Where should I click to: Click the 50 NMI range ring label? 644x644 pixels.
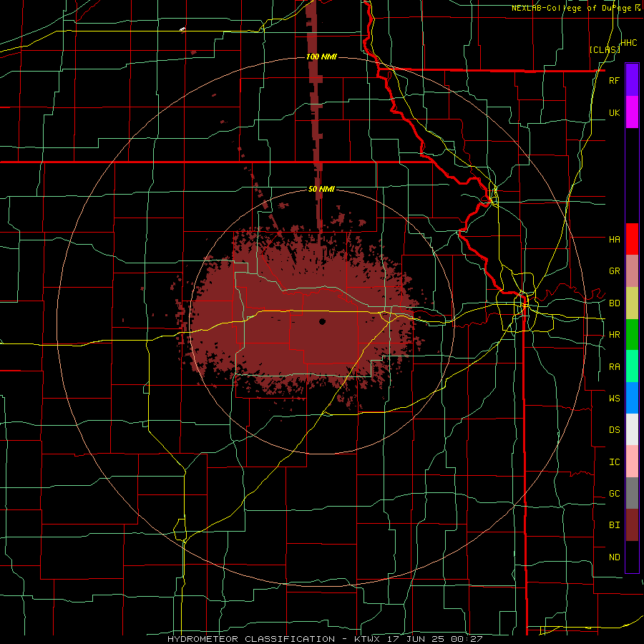coord(321,189)
